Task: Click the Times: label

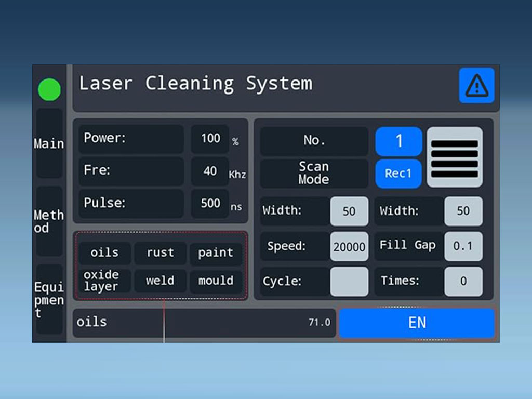Action: pyautogui.click(x=400, y=281)
